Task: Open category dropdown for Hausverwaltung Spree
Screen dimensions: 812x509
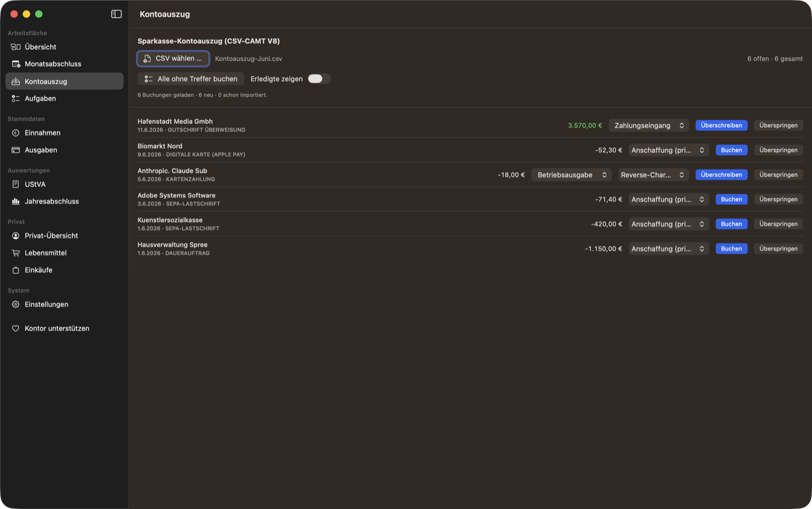Action: [x=669, y=249]
